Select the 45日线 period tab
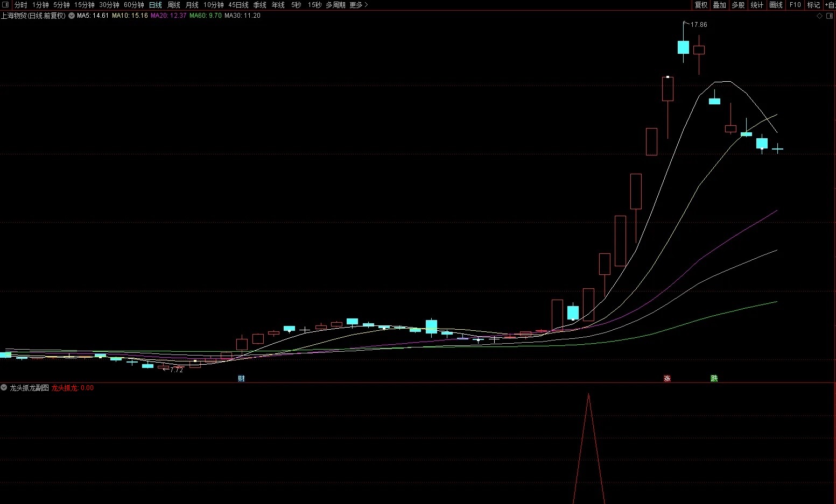Screen dimensions: 836x504 [238, 5]
